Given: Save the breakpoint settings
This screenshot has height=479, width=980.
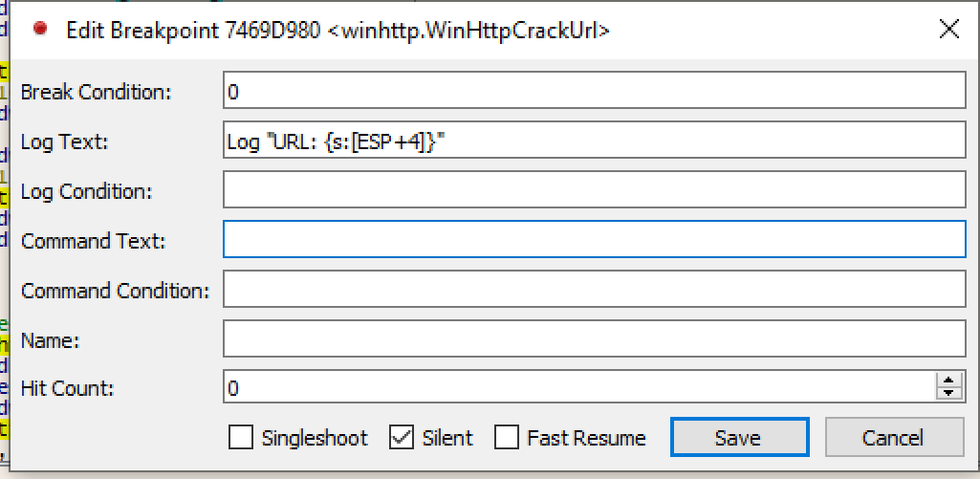Looking at the screenshot, I should coord(738,438).
